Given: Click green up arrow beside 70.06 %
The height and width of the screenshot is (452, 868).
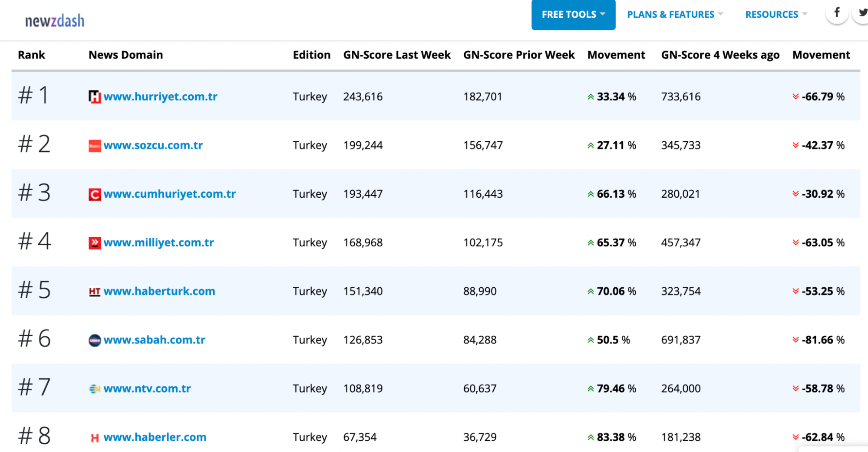Looking at the screenshot, I should click(591, 292).
